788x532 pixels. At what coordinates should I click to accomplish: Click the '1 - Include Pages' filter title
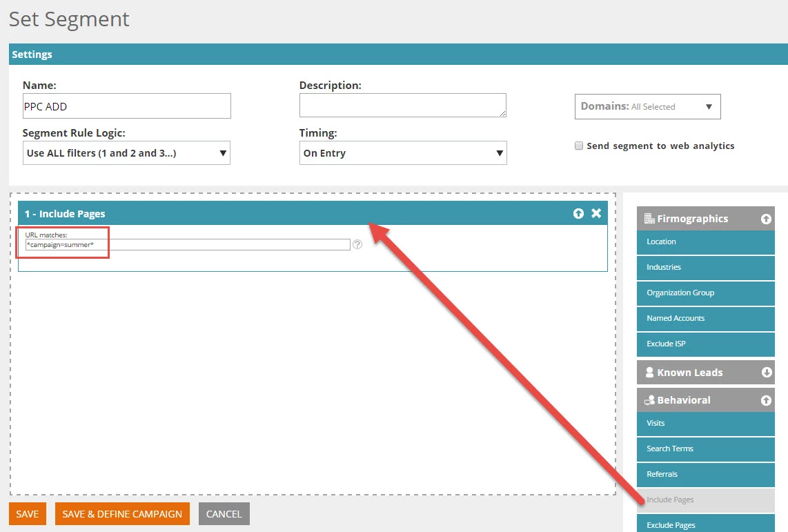coord(65,213)
